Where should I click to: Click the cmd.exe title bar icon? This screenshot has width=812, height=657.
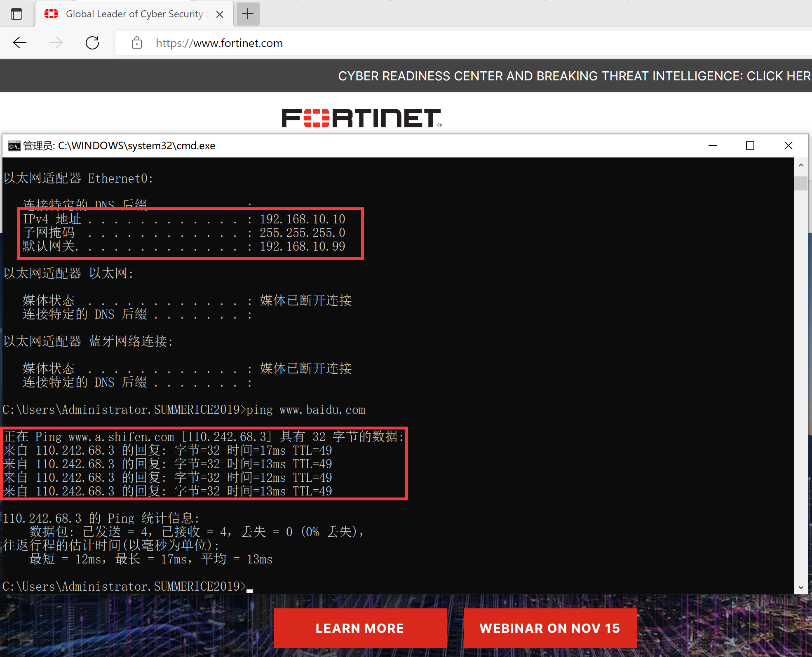pyautogui.click(x=14, y=146)
